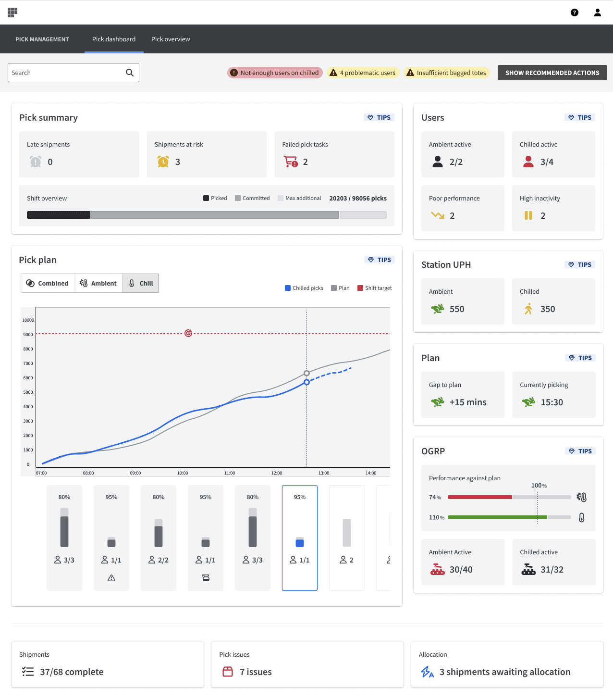
Task: Click the late shipments alarm clock icon
Action: 36,162
